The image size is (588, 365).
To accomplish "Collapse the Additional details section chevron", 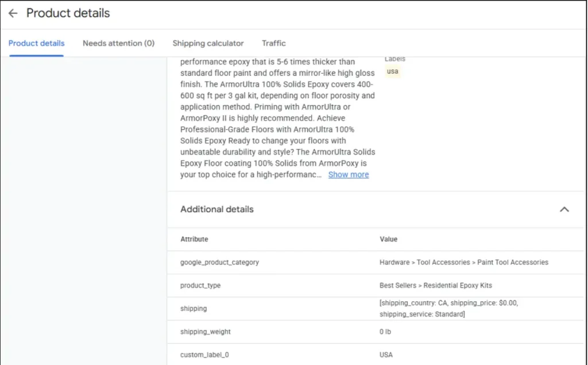I will 564,210.
